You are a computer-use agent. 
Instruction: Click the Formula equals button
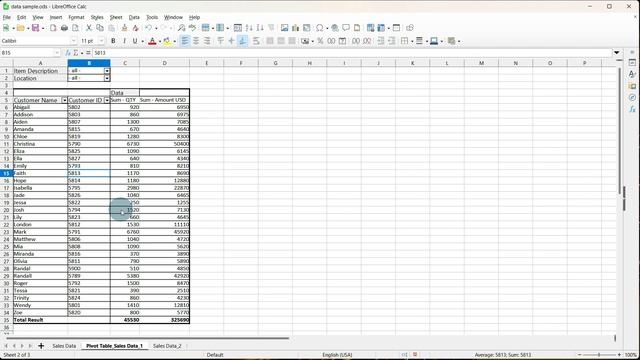88,53
